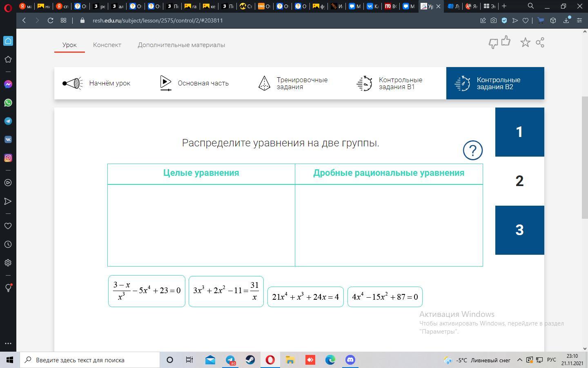The image size is (588, 368).
Task: Open the Windows Start menu
Action: point(10,360)
